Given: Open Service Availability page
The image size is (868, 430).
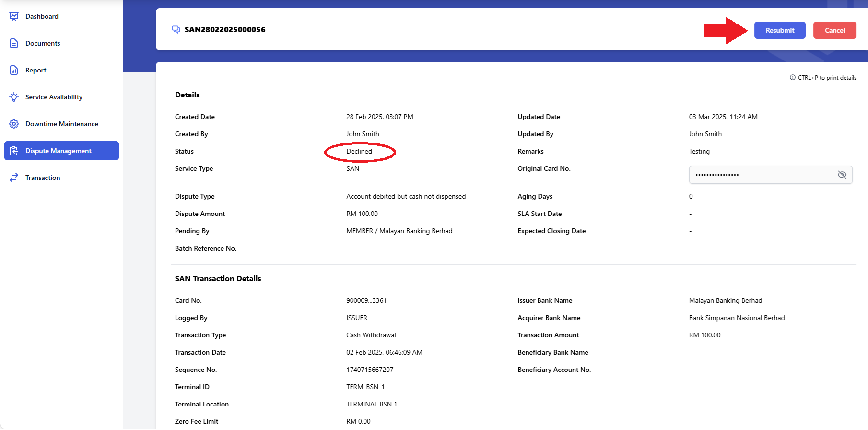Looking at the screenshot, I should (61, 97).
